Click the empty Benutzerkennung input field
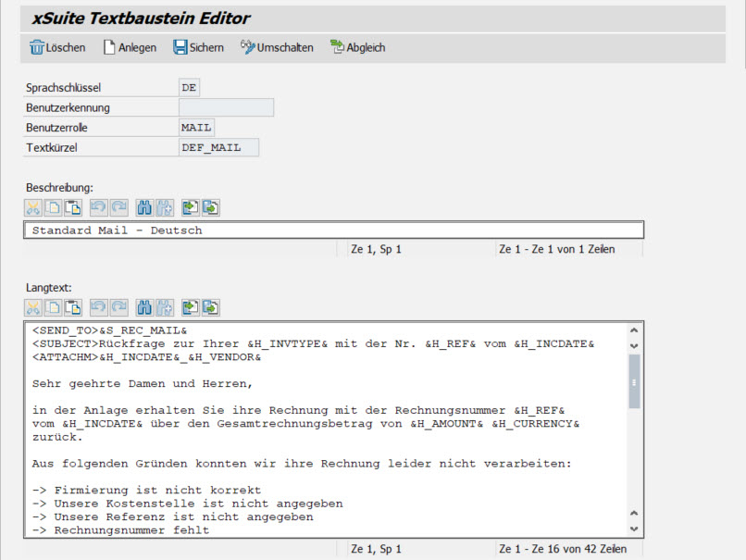 (227, 107)
